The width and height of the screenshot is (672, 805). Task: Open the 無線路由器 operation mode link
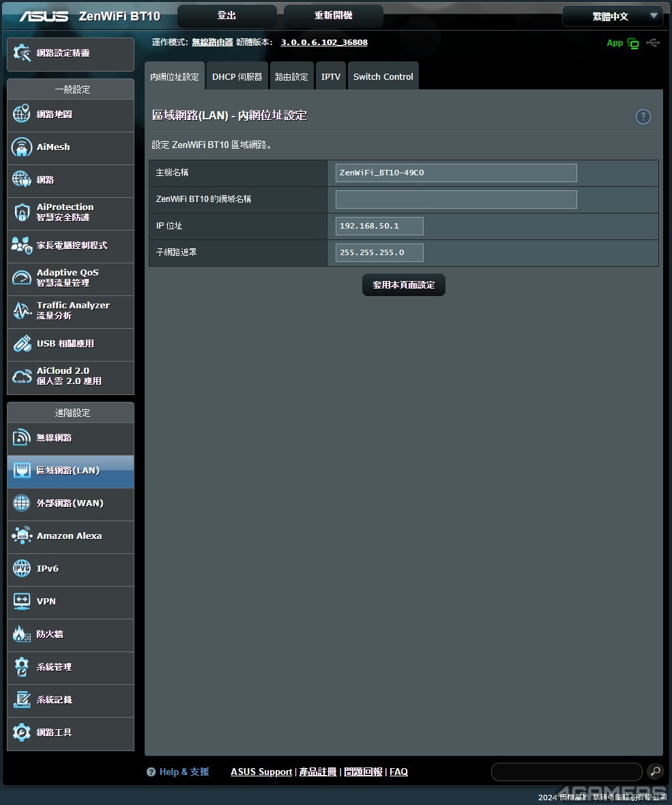(213, 42)
